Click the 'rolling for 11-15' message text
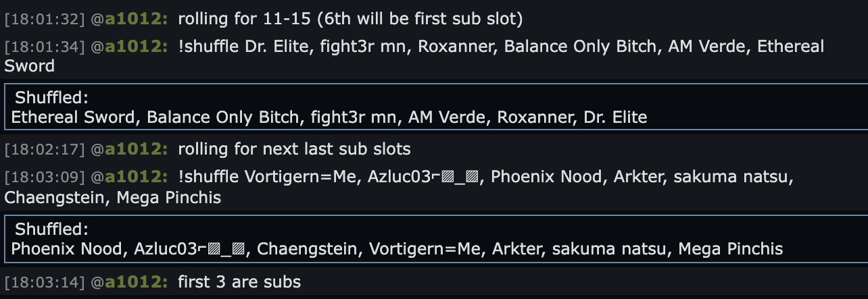 [x=350, y=19]
